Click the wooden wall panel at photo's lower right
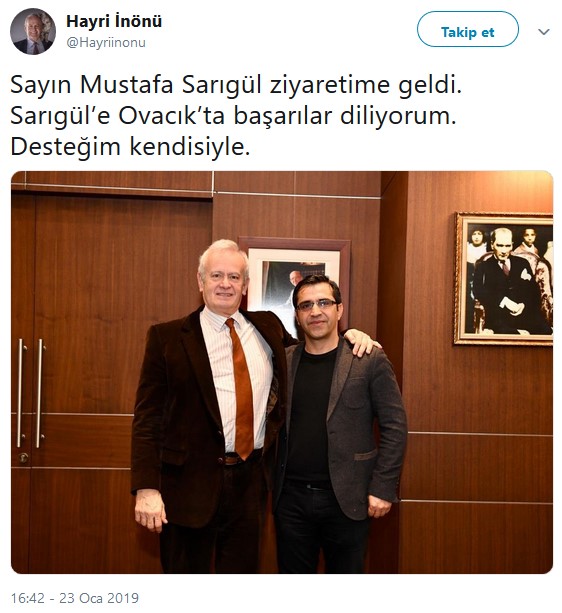 tap(475, 538)
